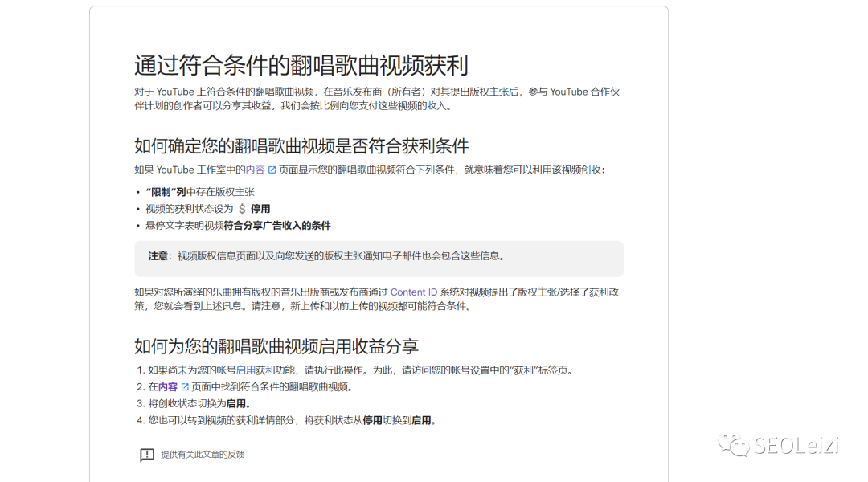Click bold 停用 in the second bullet
Screen dimensions: 868x482
coord(260,209)
